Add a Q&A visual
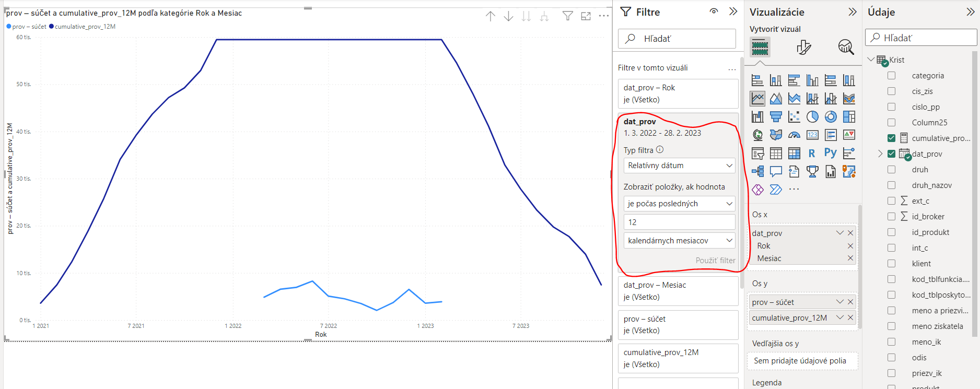Screen dimensions: 980x389 pyautogui.click(x=776, y=171)
